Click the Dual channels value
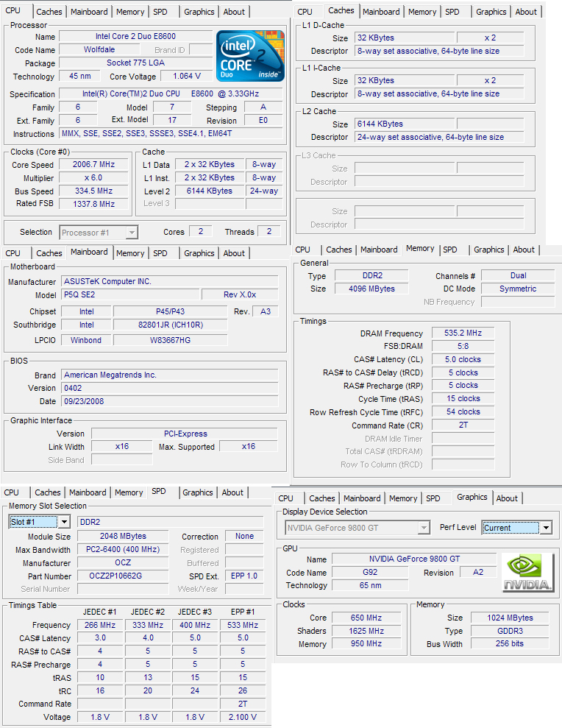 pos(518,275)
